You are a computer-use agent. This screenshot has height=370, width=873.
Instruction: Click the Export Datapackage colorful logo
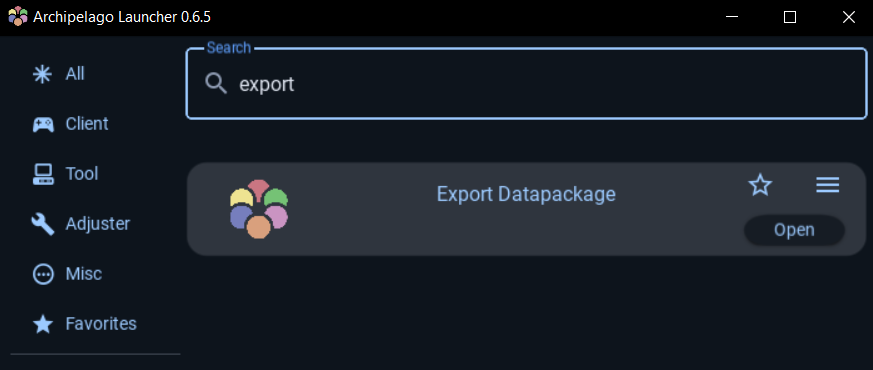[259, 209]
